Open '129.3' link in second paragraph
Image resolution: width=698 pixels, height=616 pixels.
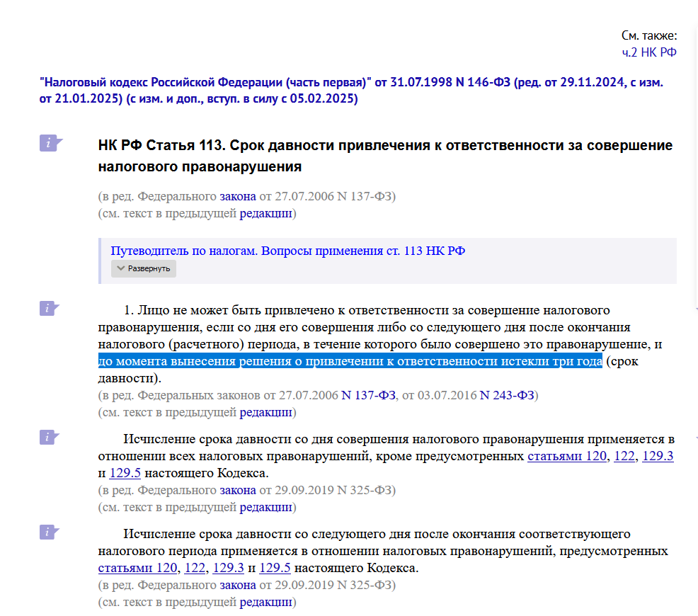[658, 456]
